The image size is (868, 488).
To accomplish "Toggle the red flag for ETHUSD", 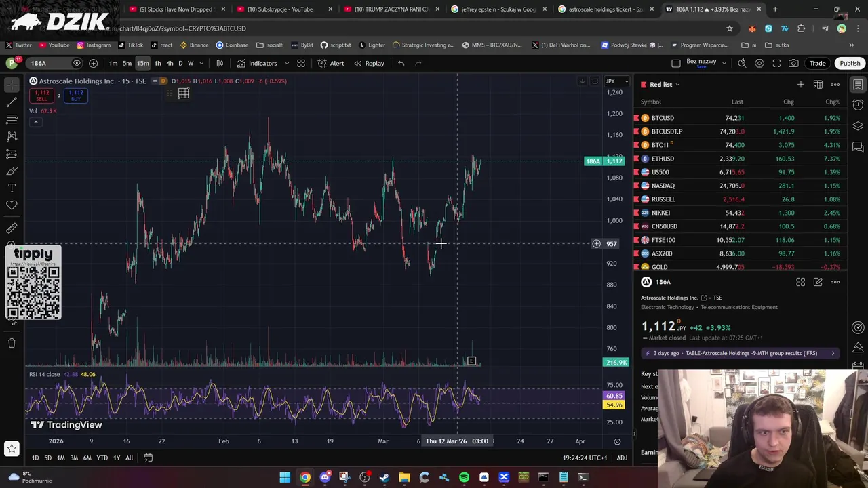I will [637, 159].
